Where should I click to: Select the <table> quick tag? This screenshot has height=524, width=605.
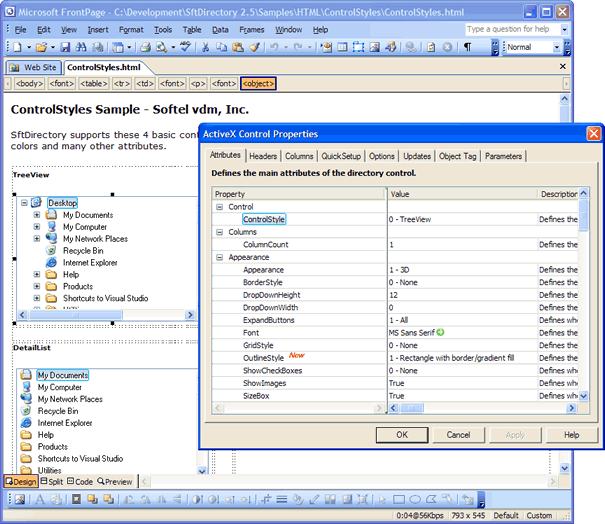pyautogui.click(x=93, y=83)
